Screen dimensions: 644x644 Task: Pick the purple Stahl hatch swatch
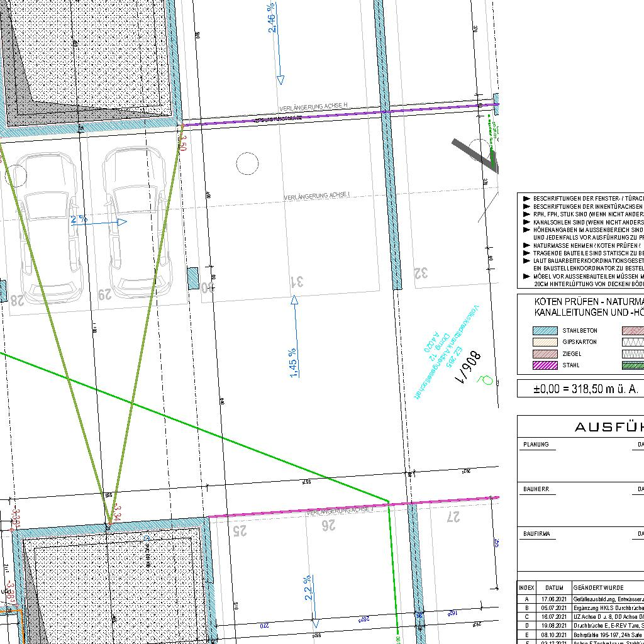click(x=545, y=365)
